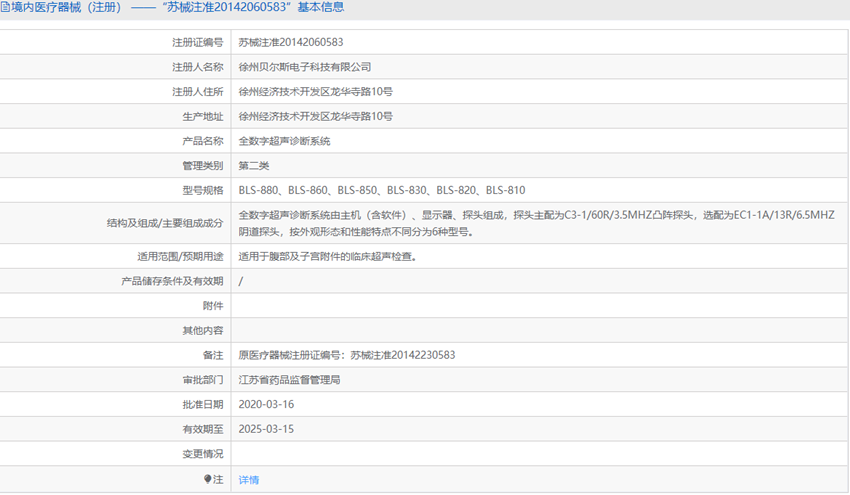Click the 附件 label

[213, 306]
